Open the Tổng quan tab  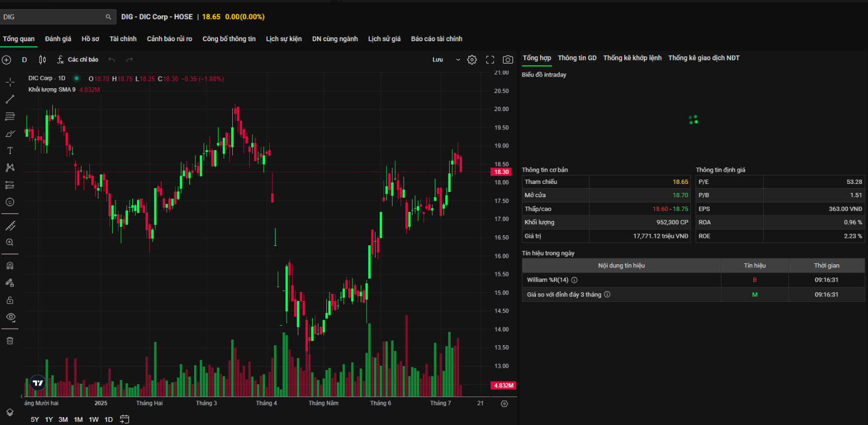19,39
